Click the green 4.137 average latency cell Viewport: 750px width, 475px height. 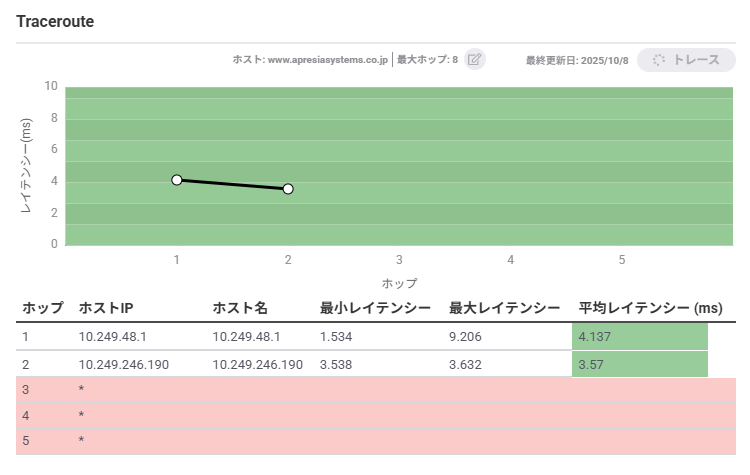click(x=640, y=336)
